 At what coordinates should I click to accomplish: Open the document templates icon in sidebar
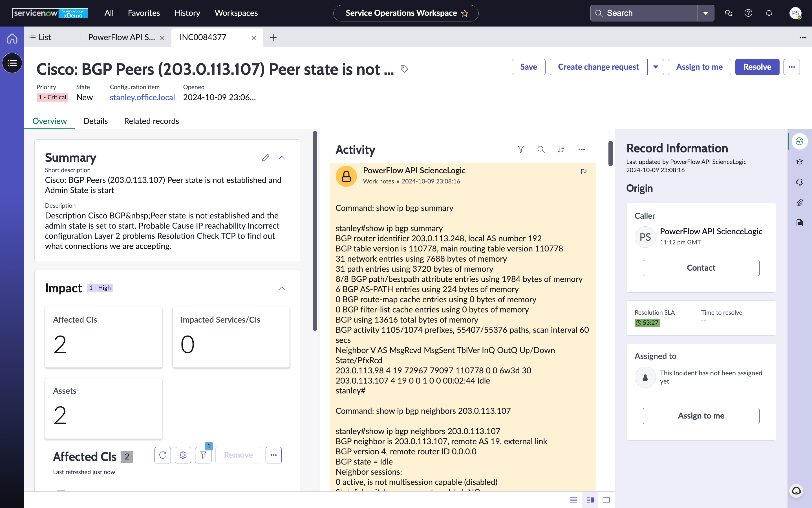click(x=800, y=223)
